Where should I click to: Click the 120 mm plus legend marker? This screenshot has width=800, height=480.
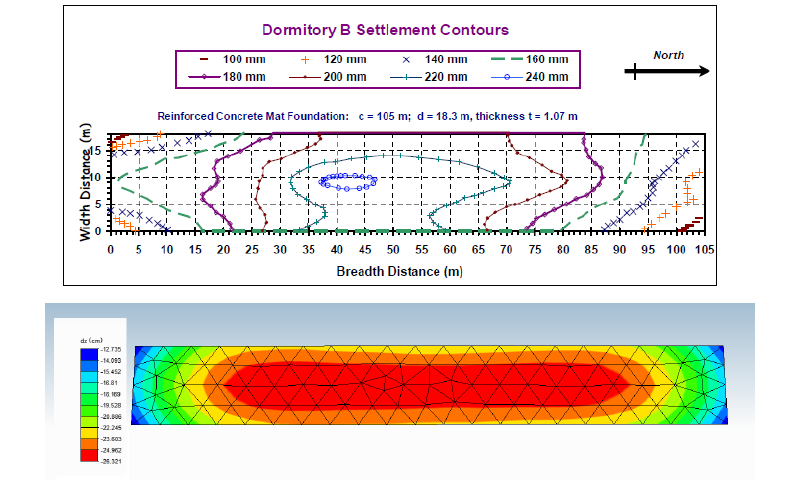coord(305,60)
